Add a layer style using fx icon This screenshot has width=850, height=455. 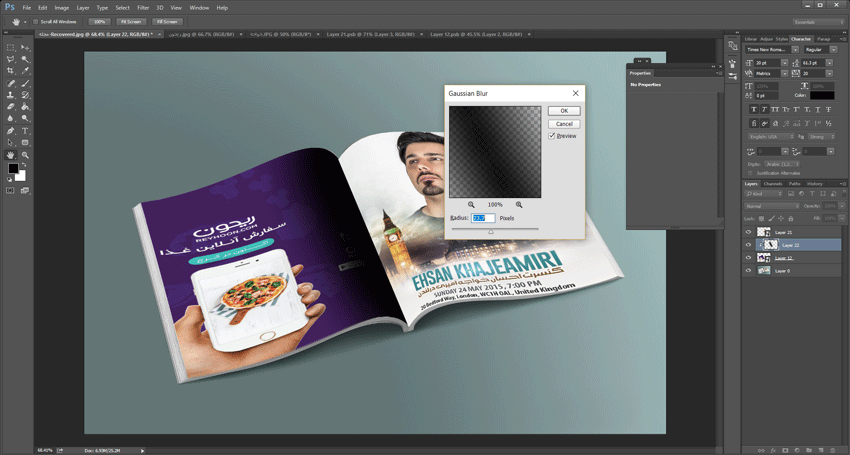point(773,450)
